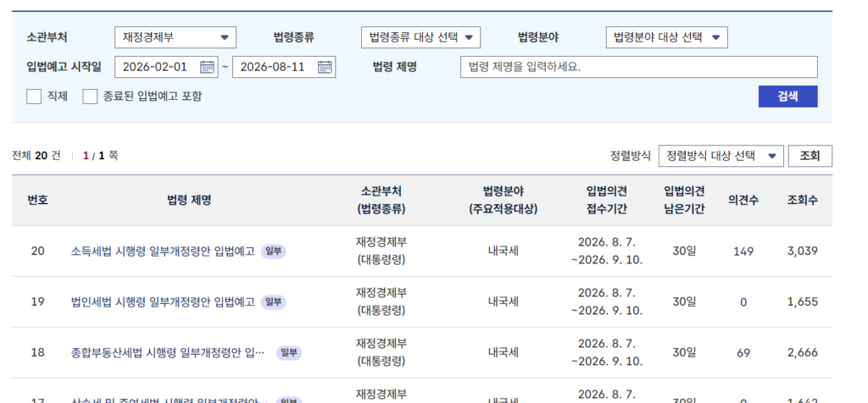Click opinion count 69 in row 18
This screenshot has width=868, height=403.
tap(743, 353)
